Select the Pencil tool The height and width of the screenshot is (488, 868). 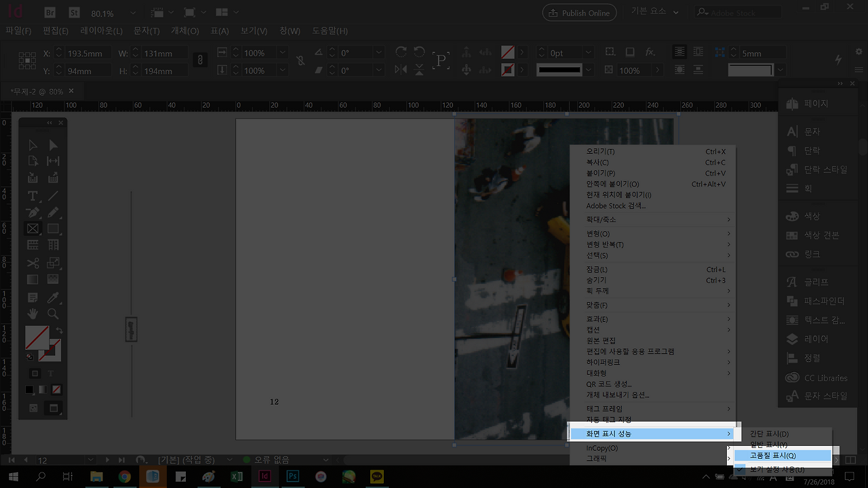coord(53,213)
